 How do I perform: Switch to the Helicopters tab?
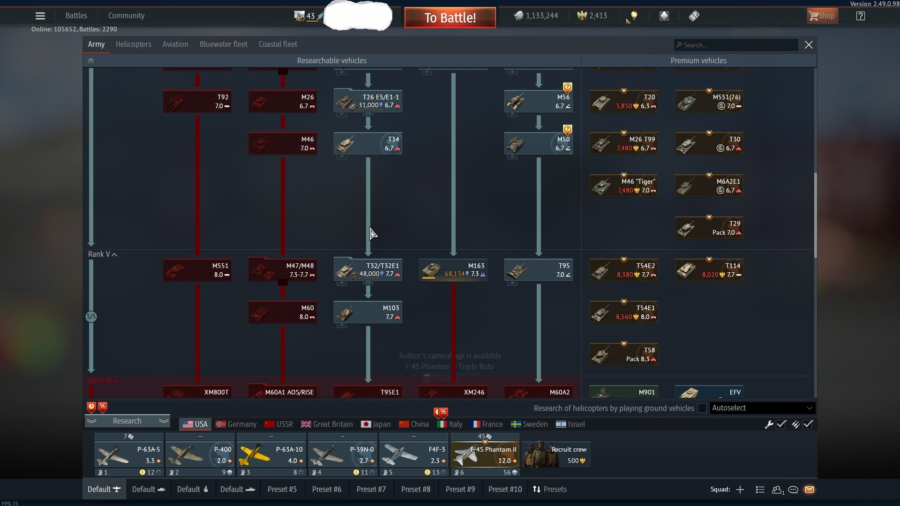click(133, 45)
